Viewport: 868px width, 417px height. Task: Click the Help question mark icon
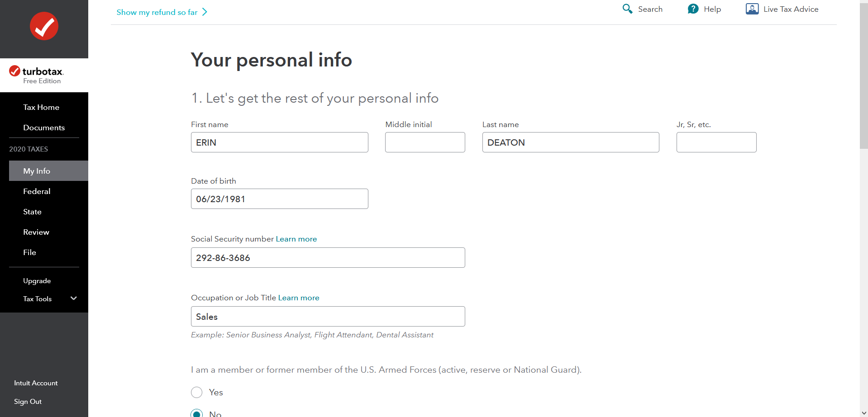click(x=693, y=9)
